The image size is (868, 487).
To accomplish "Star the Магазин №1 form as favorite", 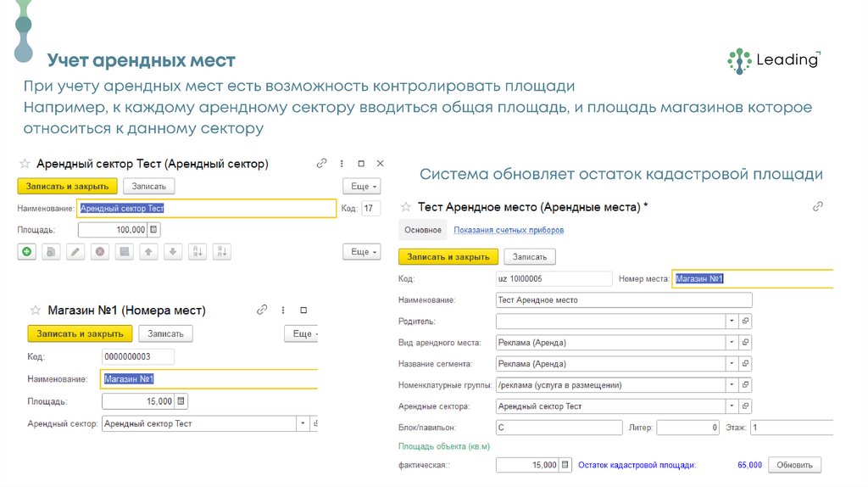I will point(36,311).
